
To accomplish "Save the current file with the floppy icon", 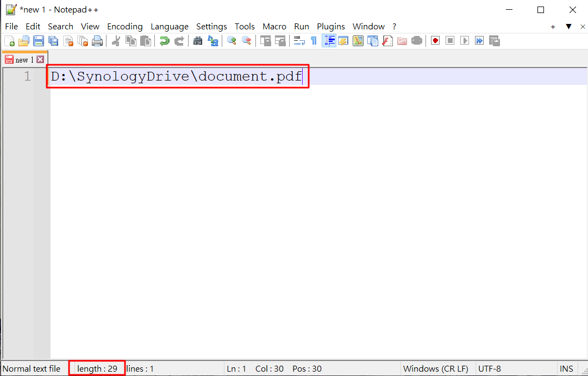I will 39,41.
